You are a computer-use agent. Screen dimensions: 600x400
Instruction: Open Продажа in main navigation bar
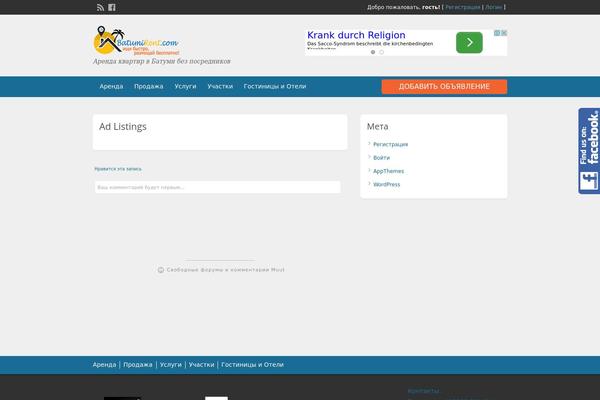149,87
